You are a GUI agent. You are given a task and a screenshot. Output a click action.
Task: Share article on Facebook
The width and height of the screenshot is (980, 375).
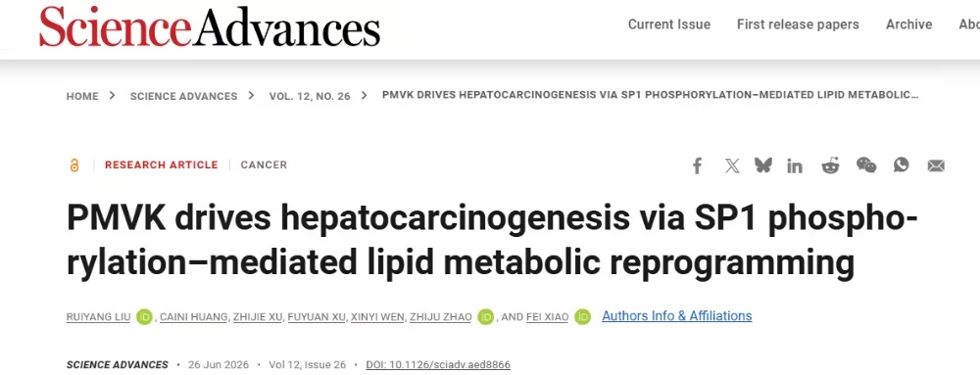(x=698, y=165)
